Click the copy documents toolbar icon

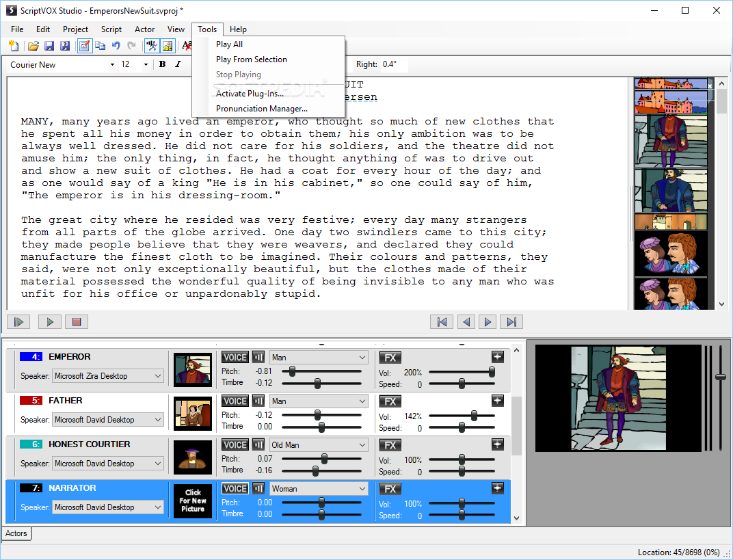pos(100,46)
